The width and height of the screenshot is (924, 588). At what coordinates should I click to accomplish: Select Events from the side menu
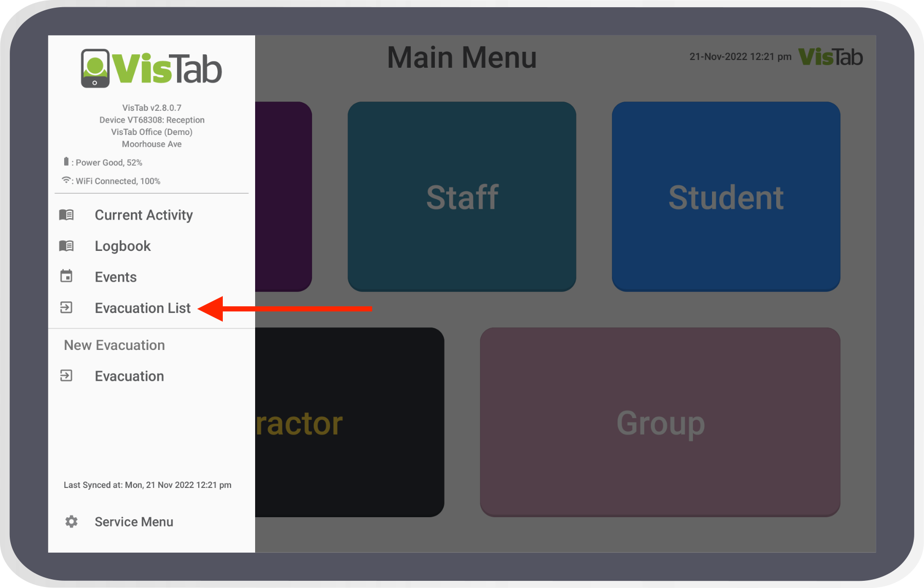(115, 277)
